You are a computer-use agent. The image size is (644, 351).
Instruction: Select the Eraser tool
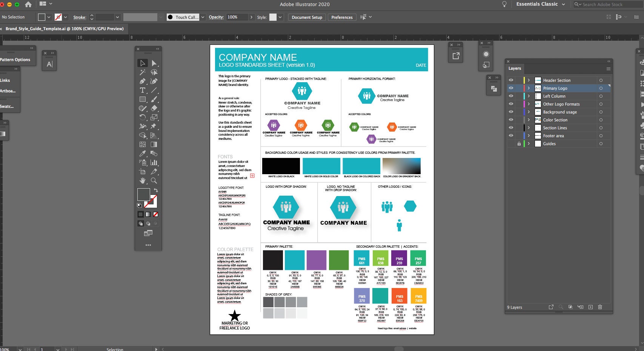[154, 108]
